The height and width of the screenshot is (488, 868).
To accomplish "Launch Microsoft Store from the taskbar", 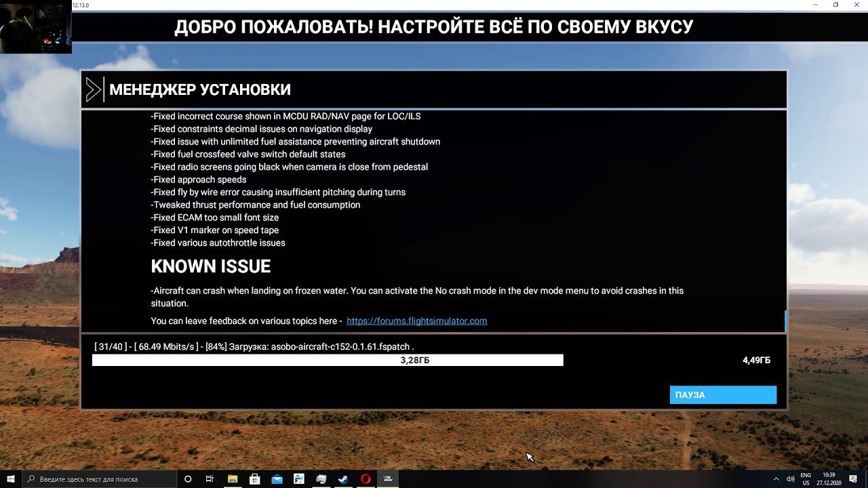I will (x=254, y=479).
